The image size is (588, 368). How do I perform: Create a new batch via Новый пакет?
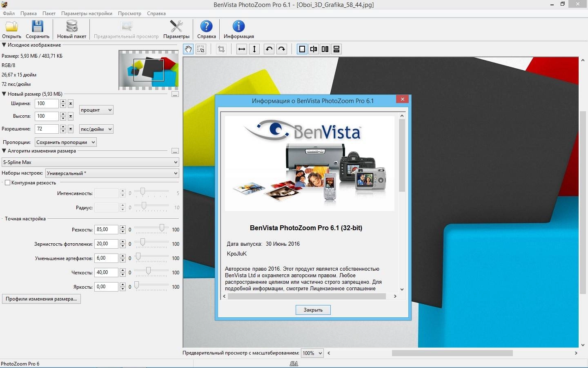coord(71,29)
